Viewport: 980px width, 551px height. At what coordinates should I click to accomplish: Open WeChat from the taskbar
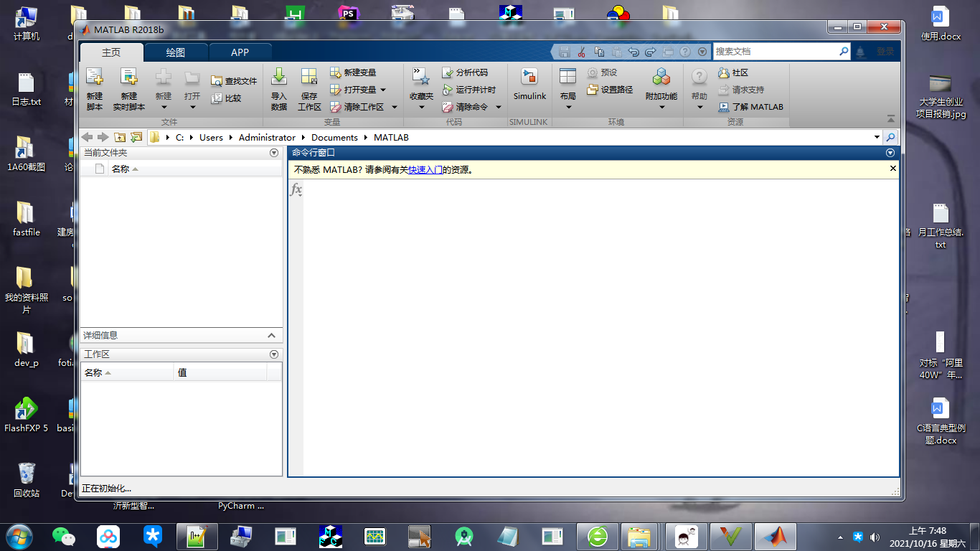tap(64, 536)
